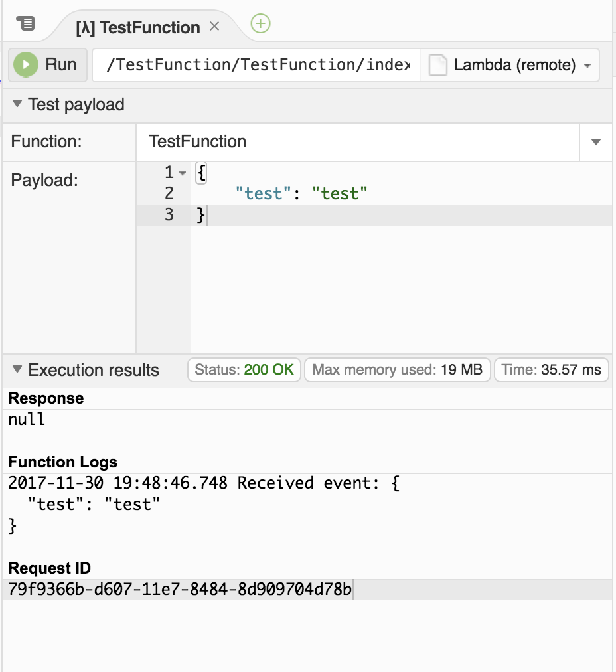Open a new tab with the green plus icon
616x672 pixels.
click(260, 23)
